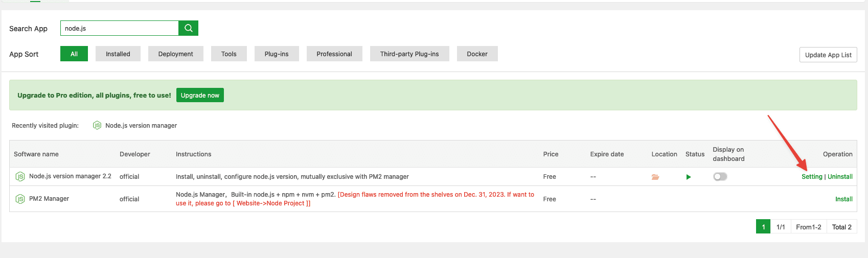Switch to the Docker category

(477, 54)
